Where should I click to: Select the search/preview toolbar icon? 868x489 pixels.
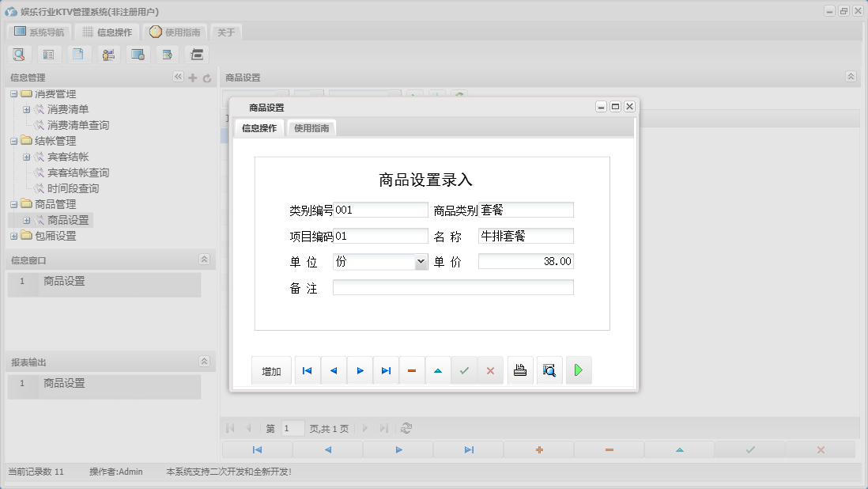point(19,54)
